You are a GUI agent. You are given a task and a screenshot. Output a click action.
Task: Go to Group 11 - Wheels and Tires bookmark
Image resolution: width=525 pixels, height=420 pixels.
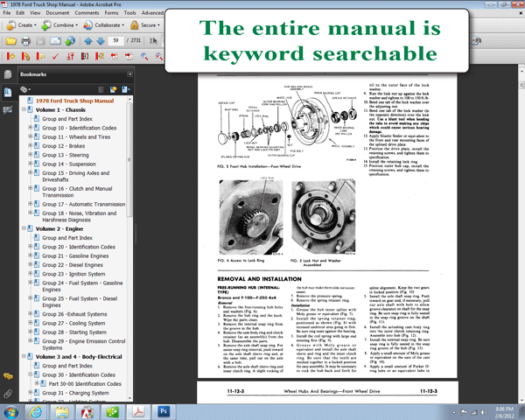76,137
